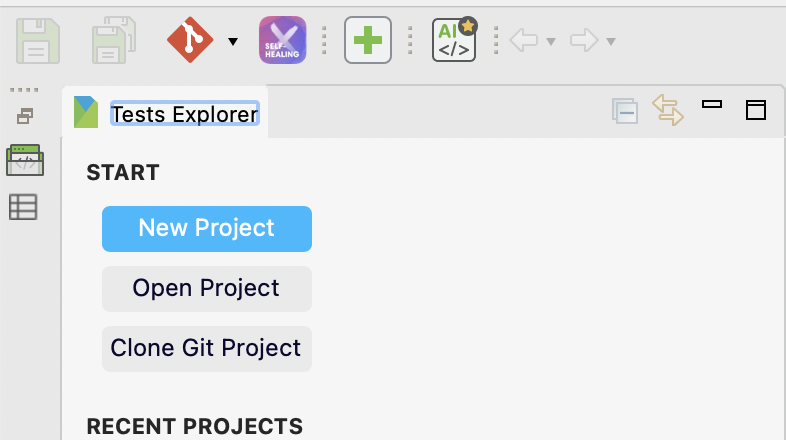Open the table view sidebar icon

pyautogui.click(x=23, y=207)
